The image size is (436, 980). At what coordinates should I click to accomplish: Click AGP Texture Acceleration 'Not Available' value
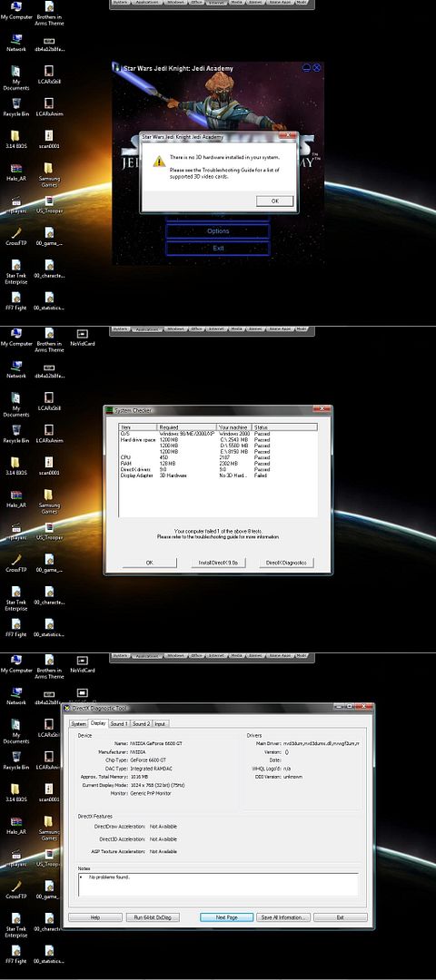[x=163, y=851]
